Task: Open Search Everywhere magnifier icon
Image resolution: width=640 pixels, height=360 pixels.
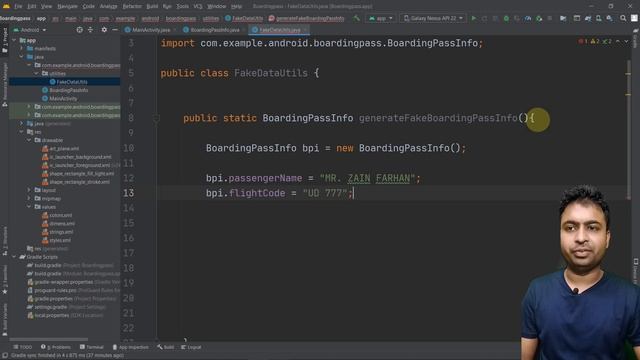Action: click(x=623, y=18)
